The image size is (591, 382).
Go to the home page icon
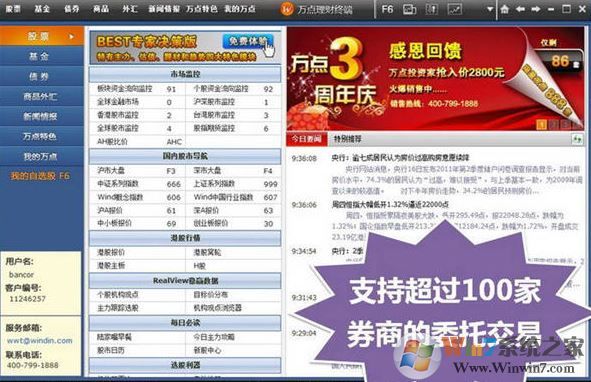[x=504, y=9]
